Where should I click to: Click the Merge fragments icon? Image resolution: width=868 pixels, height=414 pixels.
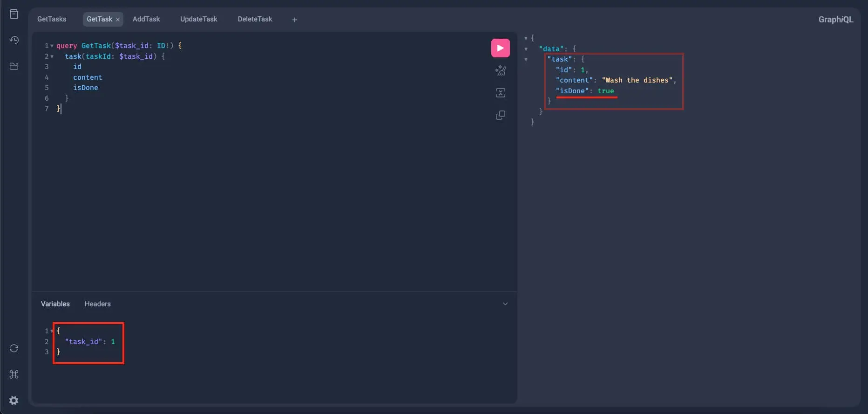pos(500,93)
